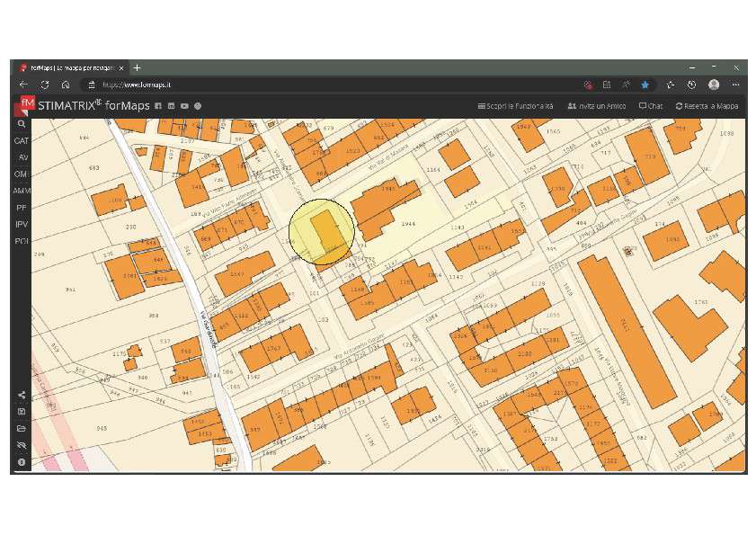756x535 pixels.
Task: Open the Facebook icon in header
Action: (x=157, y=106)
